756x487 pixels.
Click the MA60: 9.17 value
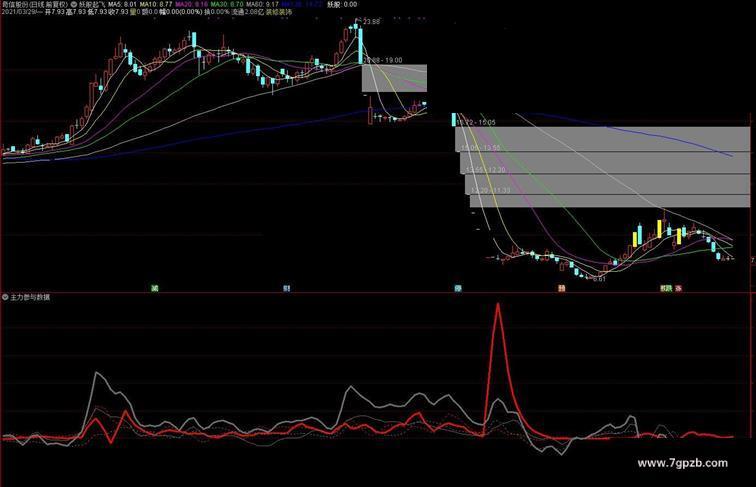point(263,4)
